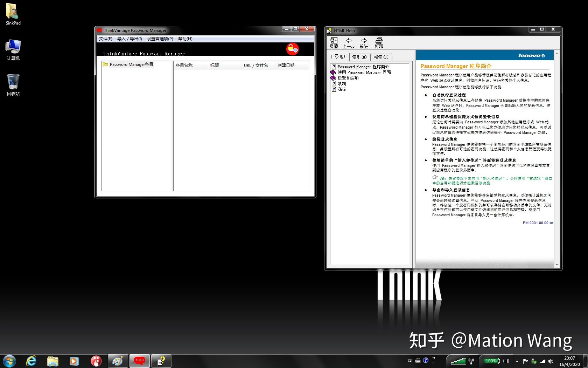Select the 限制 help topic
Screen dimensions: 588x368
341,83
